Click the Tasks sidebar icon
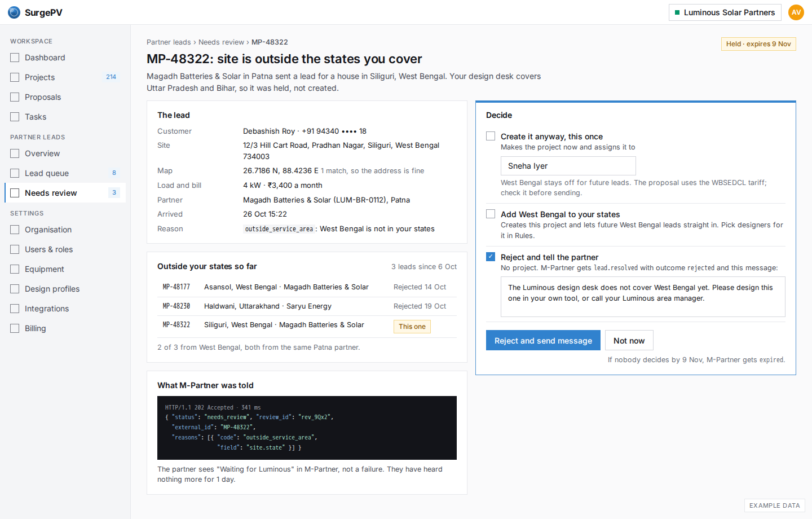The width and height of the screenshot is (812, 519). [15, 117]
